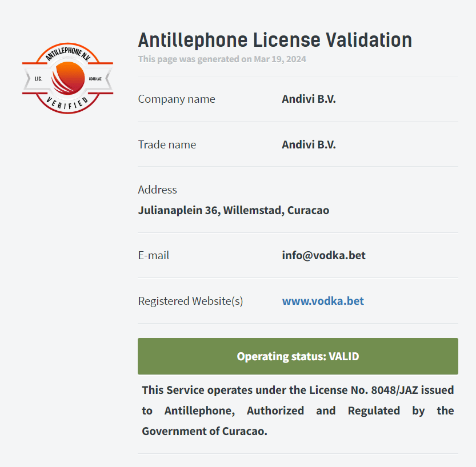
Task: Click the page generated on Mar 19, 2024 text
Action: coord(222,59)
